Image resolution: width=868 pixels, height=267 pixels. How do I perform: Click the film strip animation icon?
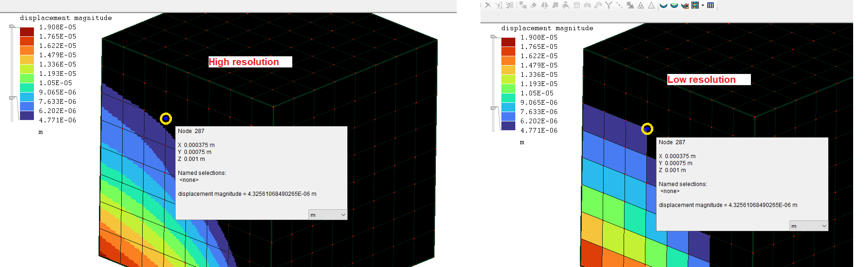[695, 5]
